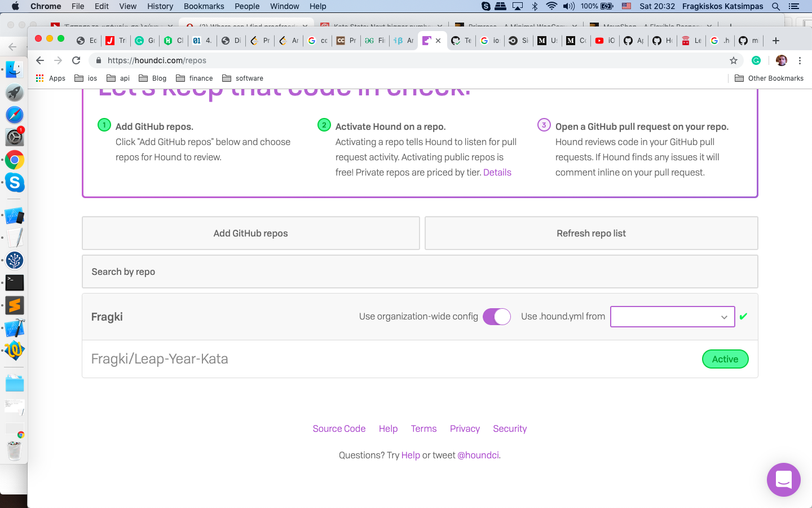Open the Grammarly extension icon

pyautogui.click(x=756, y=60)
